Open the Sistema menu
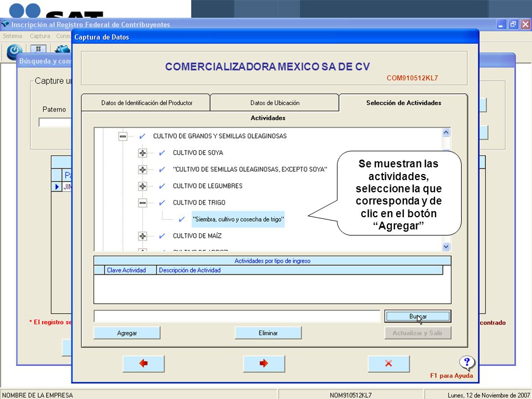Image resolution: width=532 pixels, height=399 pixels. (12, 36)
